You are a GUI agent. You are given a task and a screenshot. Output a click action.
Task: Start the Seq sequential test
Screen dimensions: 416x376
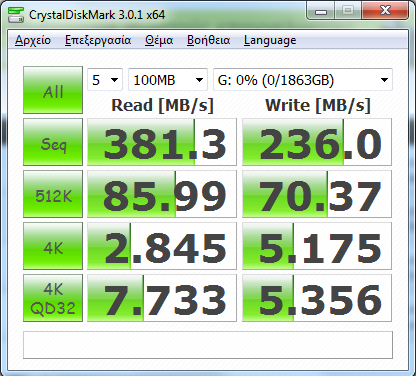(53, 142)
